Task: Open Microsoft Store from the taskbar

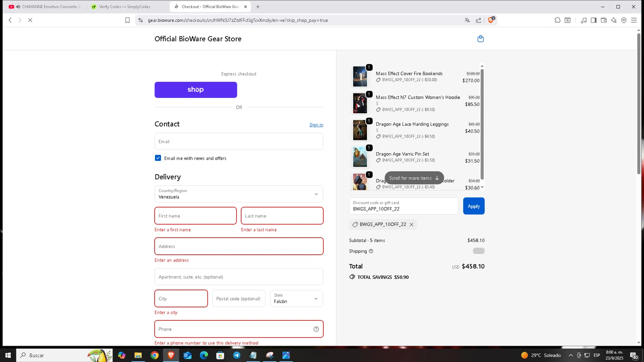Action: tap(220, 355)
